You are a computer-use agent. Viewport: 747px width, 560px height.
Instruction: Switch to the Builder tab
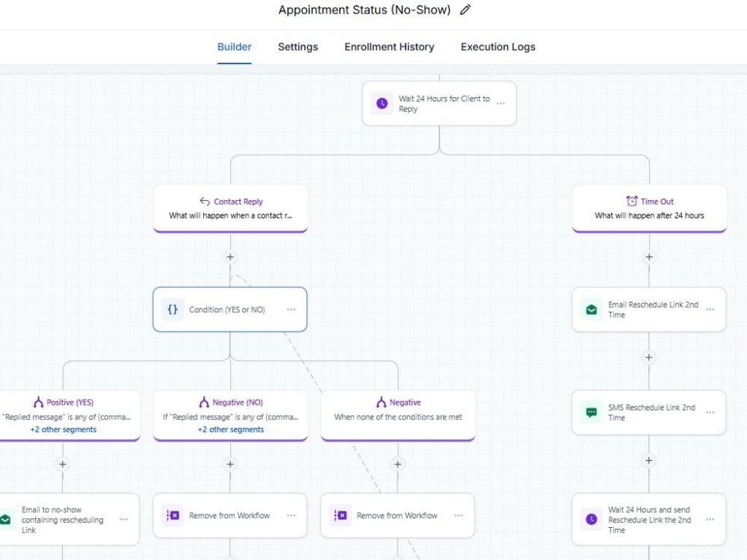click(x=235, y=46)
